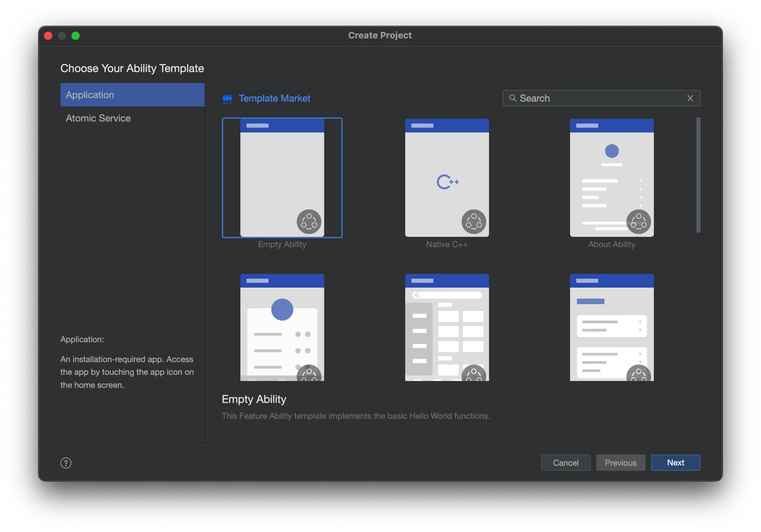Viewport: 761px width, 532px height.
Task: Clear the search field with X icon
Action: point(690,98)
